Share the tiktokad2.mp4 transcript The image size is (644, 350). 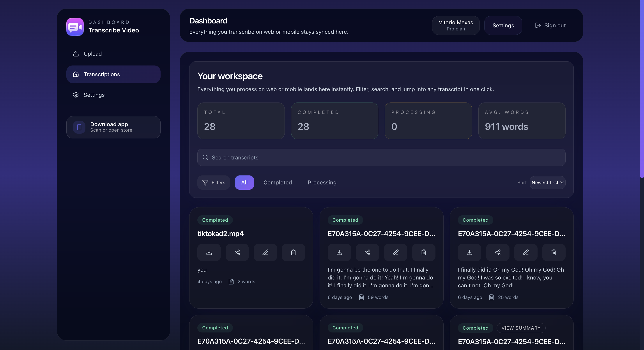click(237, 253)
